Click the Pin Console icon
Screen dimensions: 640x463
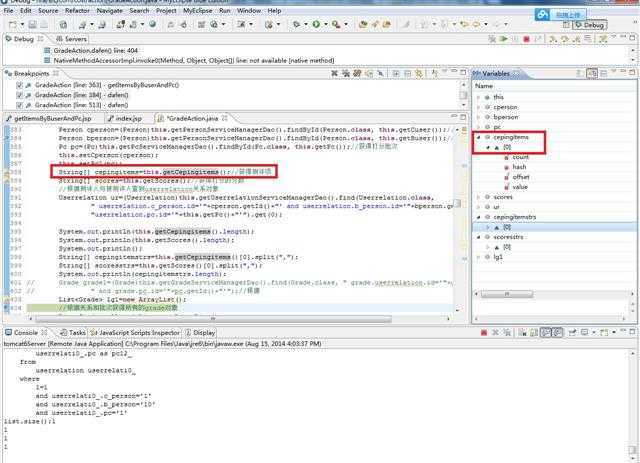point(573,333)
